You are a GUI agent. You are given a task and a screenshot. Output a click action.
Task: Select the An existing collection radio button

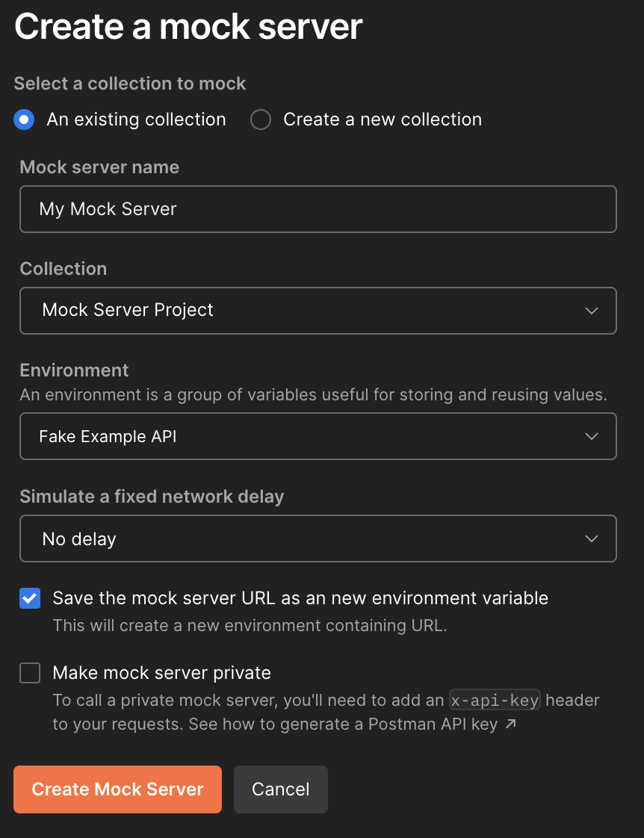24,120
